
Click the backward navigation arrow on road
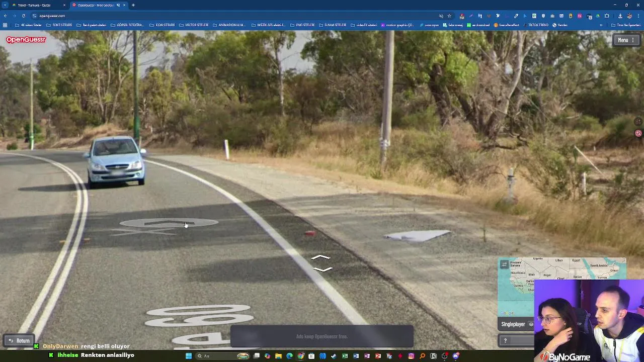[322, 269]
